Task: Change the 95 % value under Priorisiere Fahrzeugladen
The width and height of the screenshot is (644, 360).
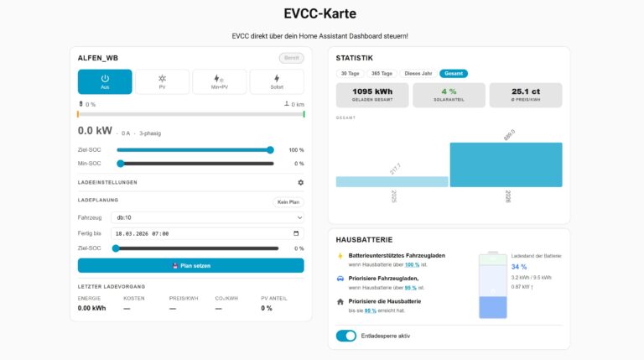Action: [x=411, y=287]
